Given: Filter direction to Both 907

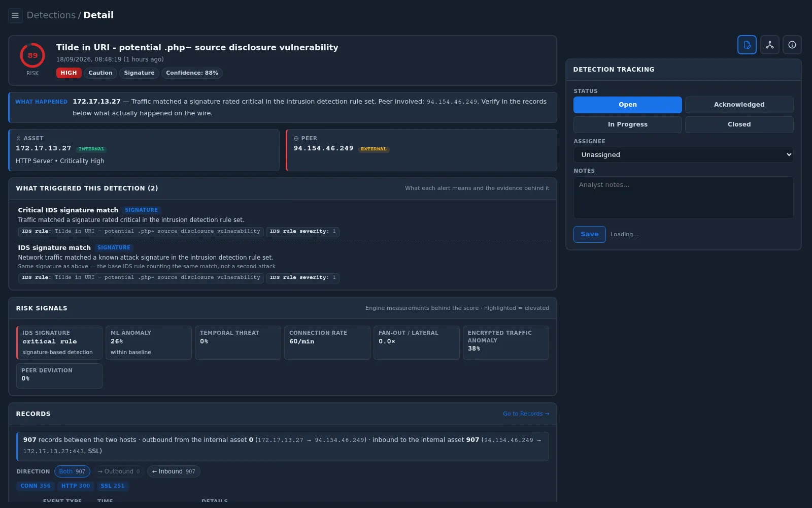Looking at the screenshot, I should (x=72, y=471).
